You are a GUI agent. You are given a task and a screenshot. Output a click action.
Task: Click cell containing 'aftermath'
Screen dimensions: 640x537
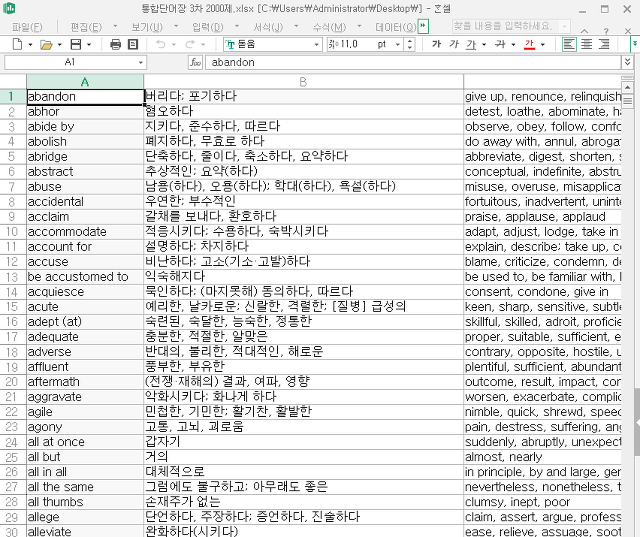84,382
